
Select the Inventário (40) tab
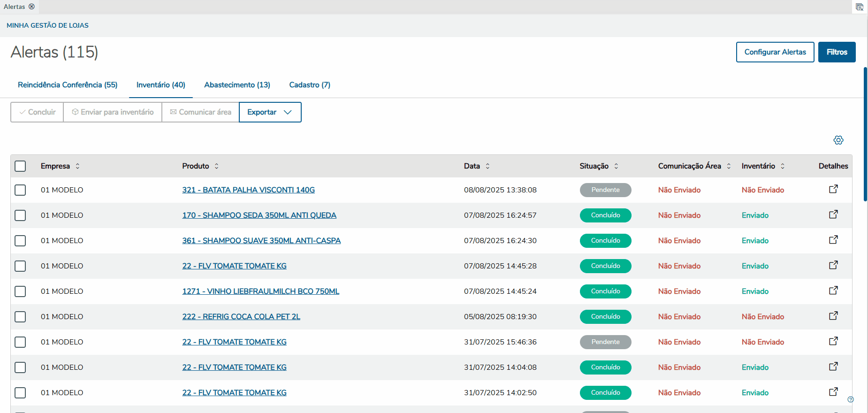point(161,85)
